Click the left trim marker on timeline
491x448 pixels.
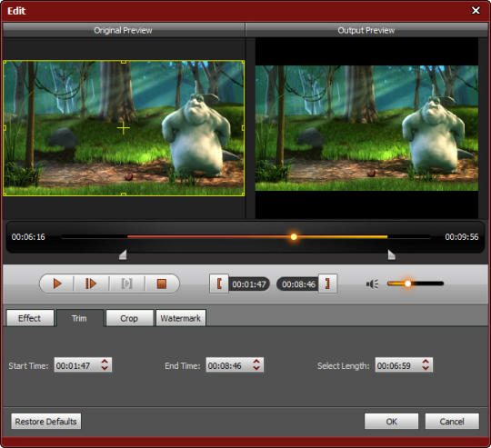(123, 254)
